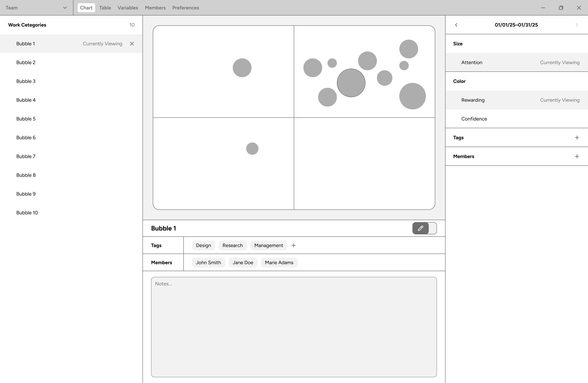The width and height of the screenshot is (588, 383).
Task: Click the Marie Adams member chip
Action: point(279,262)
